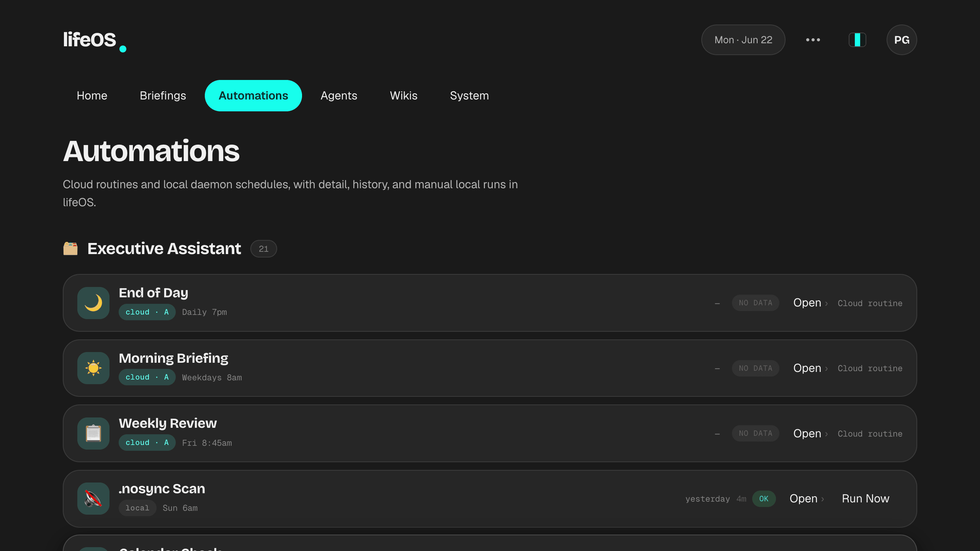Click the Daily 7pm schedule text

pyautogui.click(x=204, y=312)
